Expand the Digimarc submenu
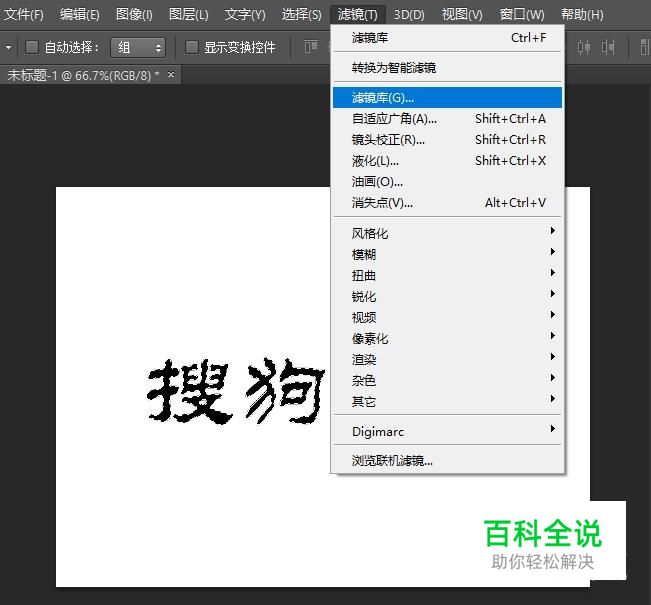Viewport: 651px width, 605px height. 448,431
